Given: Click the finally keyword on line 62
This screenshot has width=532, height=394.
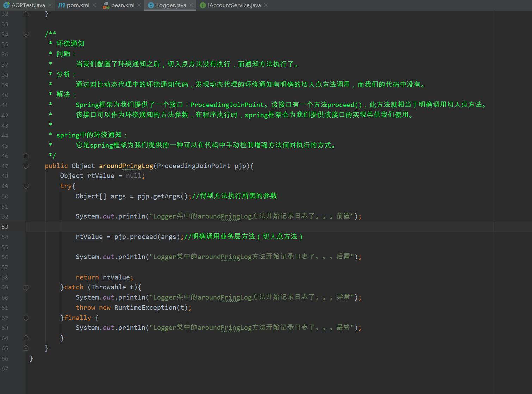Looking at the screenshot, I should (77, 318).
